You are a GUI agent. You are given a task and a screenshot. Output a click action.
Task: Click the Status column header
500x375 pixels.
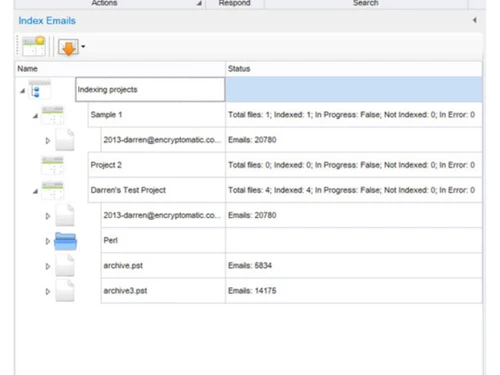click(x=354, y=69)
